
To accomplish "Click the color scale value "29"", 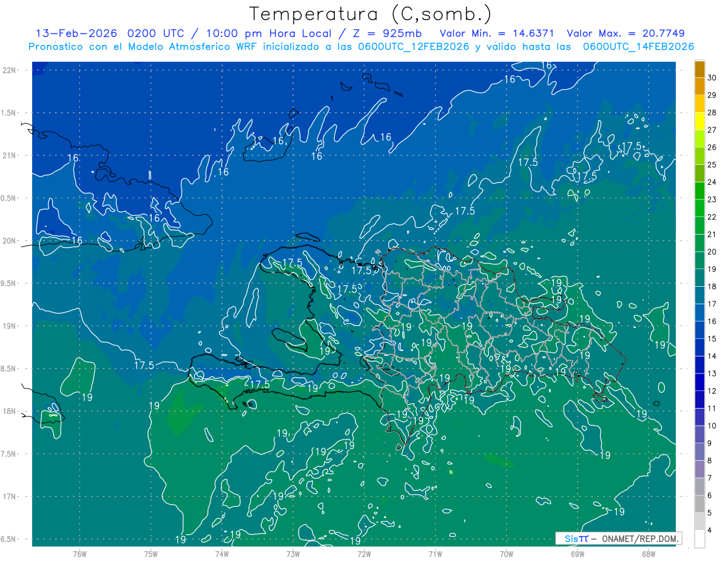I will [712, 95].
